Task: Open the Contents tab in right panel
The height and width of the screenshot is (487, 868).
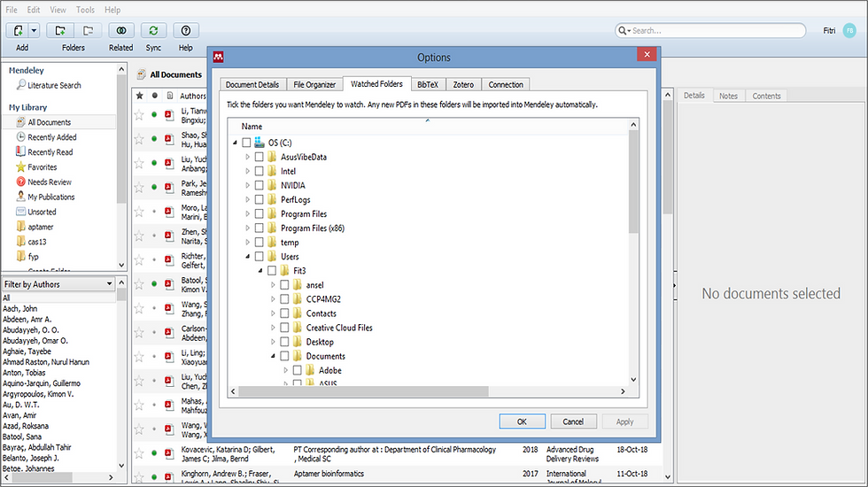Action: pyautogui.click(x=766, y=96)
